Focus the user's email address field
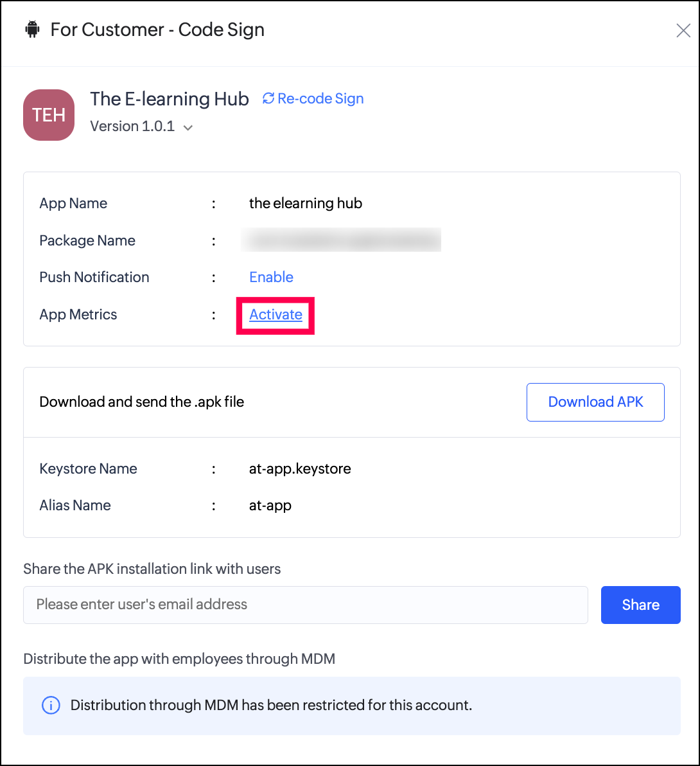This screenshot has height=766, width=700. pyautogui.click(x=305, y=604)
